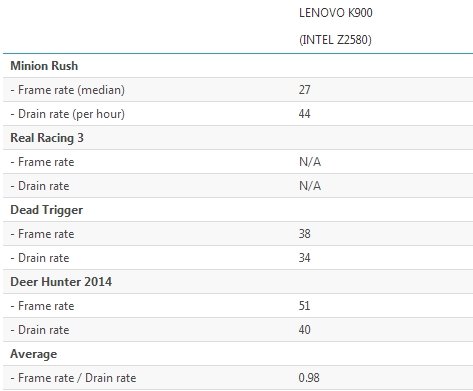Select the INTEL Z2580 subtitle text
The width and height of the screenshot is (473, 391).
[335, 40]
